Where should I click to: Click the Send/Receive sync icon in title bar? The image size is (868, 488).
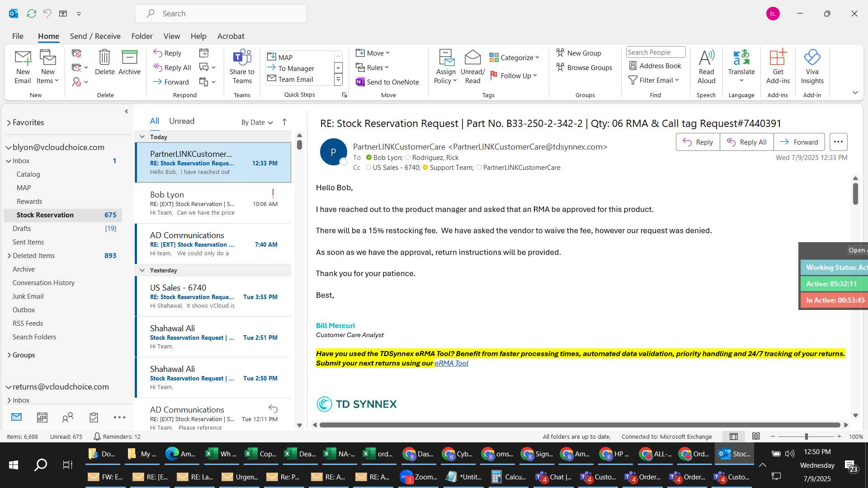click(x=31, y=14)
